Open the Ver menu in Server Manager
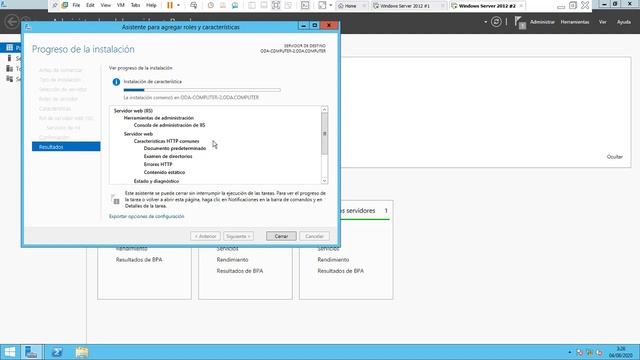Viewport: 640px width, 360px height. [x=602, y=22]
